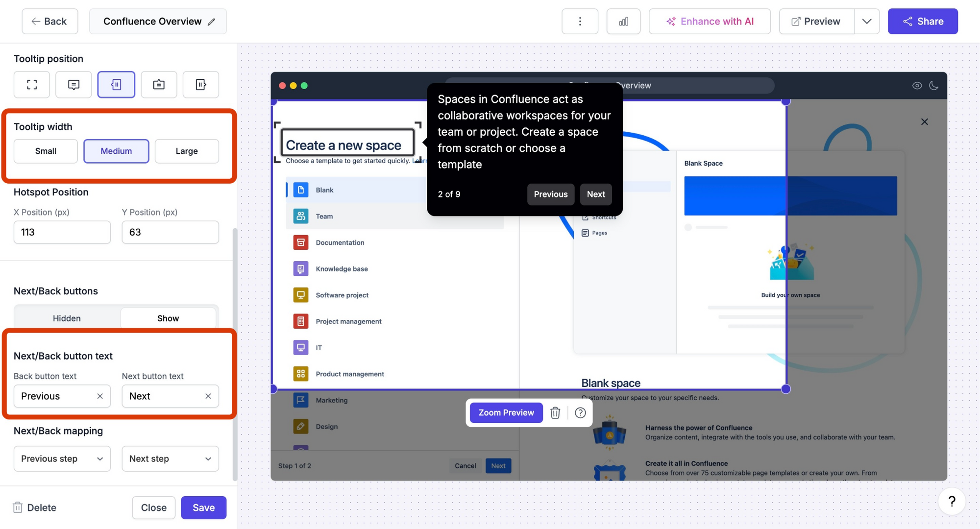Click the Project management template icon

[301, 321]
